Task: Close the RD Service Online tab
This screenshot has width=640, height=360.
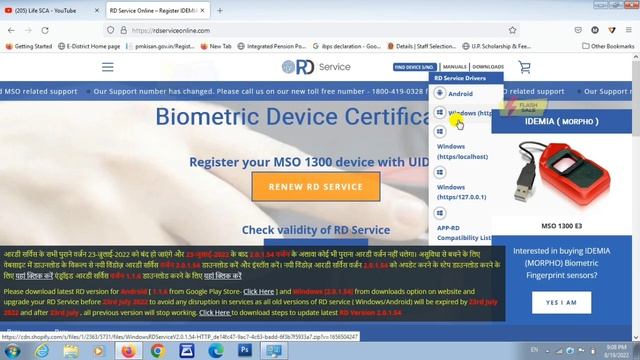Action: coord(202,11)
